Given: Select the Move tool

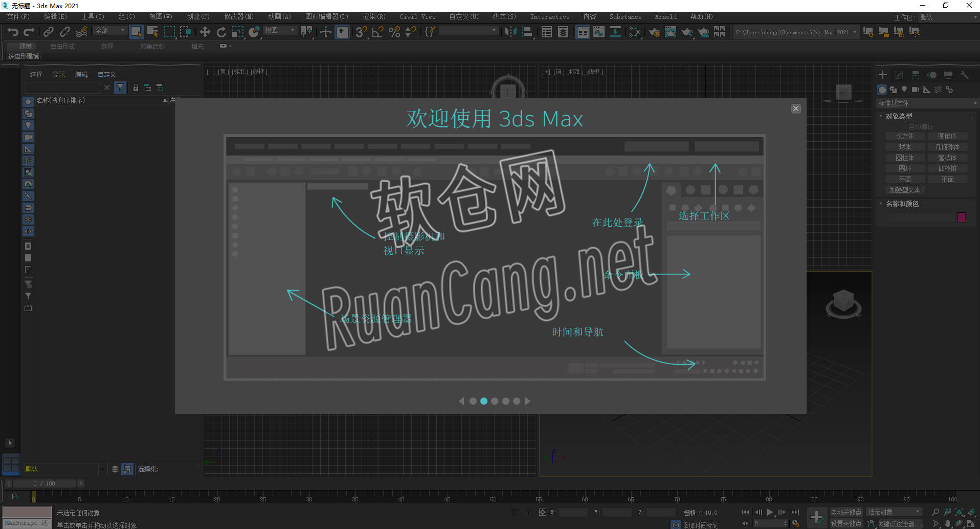Looking at the screenshot, I should [205, 32].
